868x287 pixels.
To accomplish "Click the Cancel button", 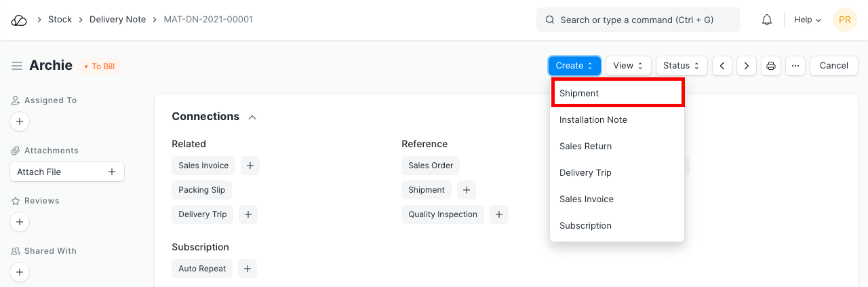I will click(833, 66).
